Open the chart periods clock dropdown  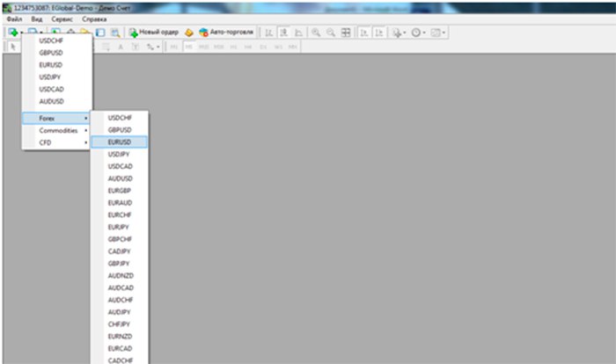419,32
